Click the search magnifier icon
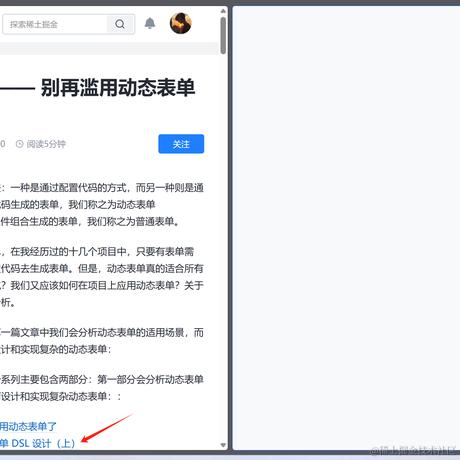 coord(120,24)
